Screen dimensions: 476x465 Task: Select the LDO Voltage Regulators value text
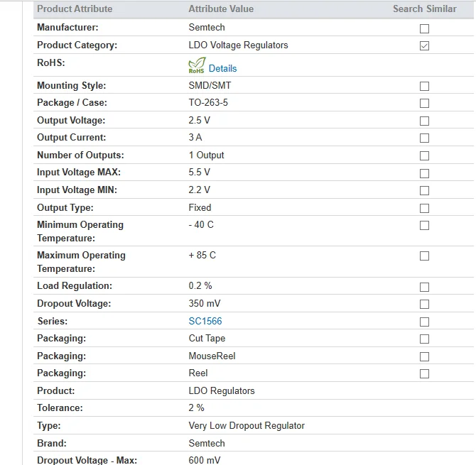pyautogui.click(x=238, y=45)
